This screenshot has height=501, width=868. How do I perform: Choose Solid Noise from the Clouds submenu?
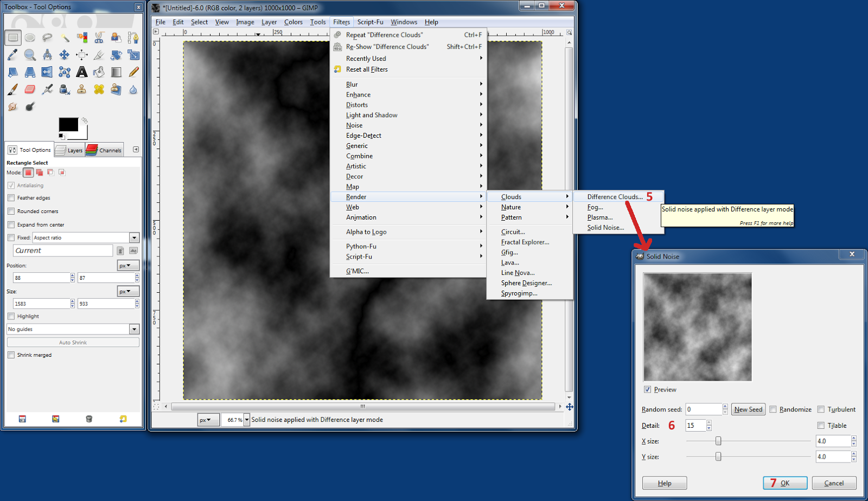(x=606, y=227)
